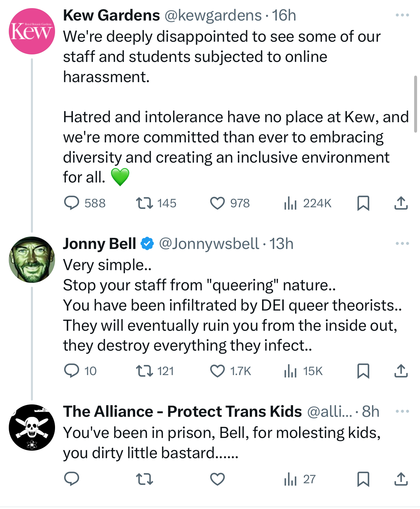The height and width of the screenshot is (509, 420).
Task: Share Jonny Bell's tweet
Action: click(401, 371)
